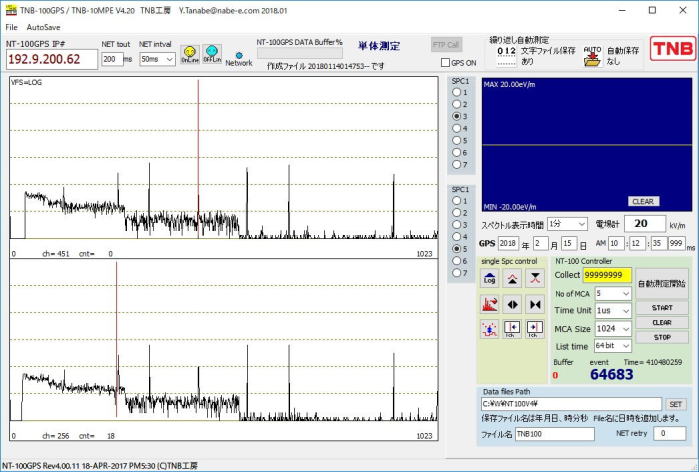Select radio 5 in lower SPC1 group
Screen dimensions: 699x472
(x=456, y=249)
